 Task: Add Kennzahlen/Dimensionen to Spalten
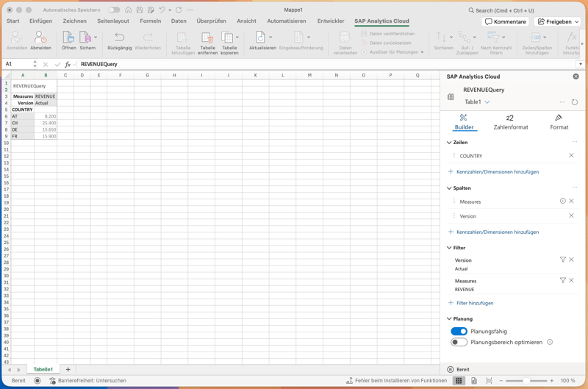(x=493, y=232)
